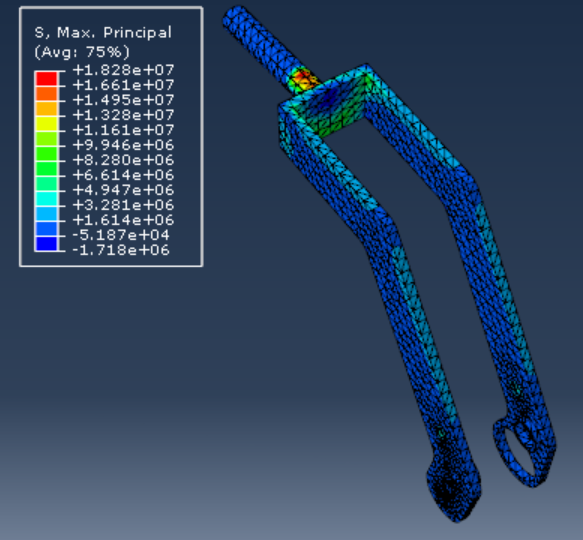The image size is (583, 540).
Task: Click the legend value +4.947e+06
Action: coord(123,190)
